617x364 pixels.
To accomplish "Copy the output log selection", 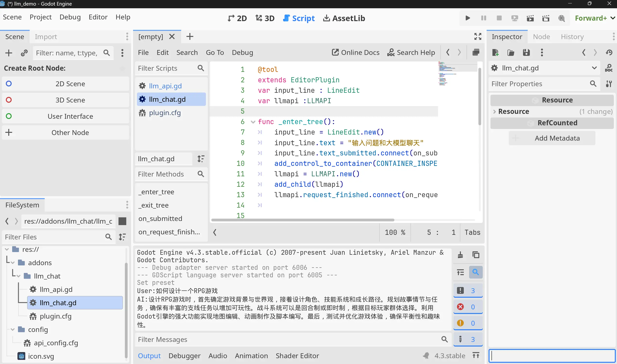I will coord(476,255).
